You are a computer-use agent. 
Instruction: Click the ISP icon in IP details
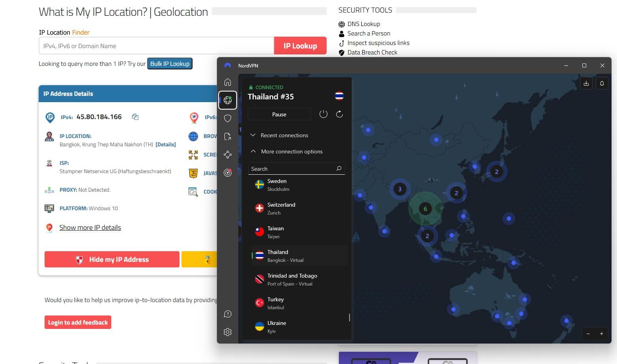click(49, 163)
